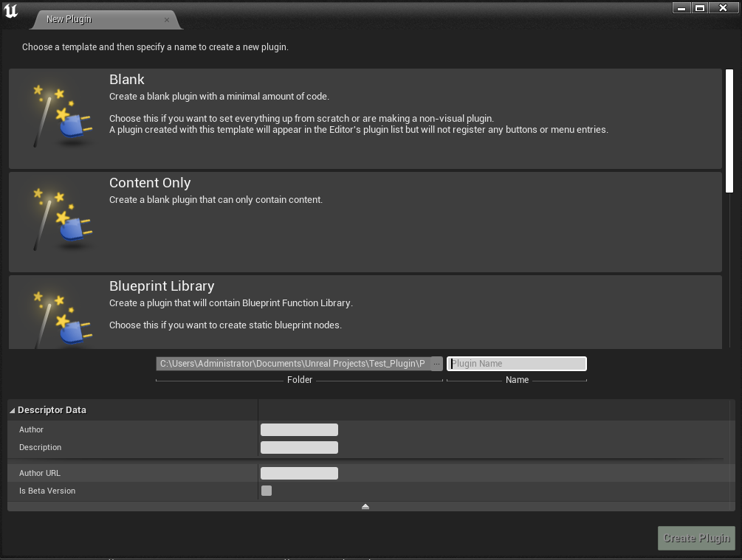Focus the Plugin Name input field

tap(517, 364)
